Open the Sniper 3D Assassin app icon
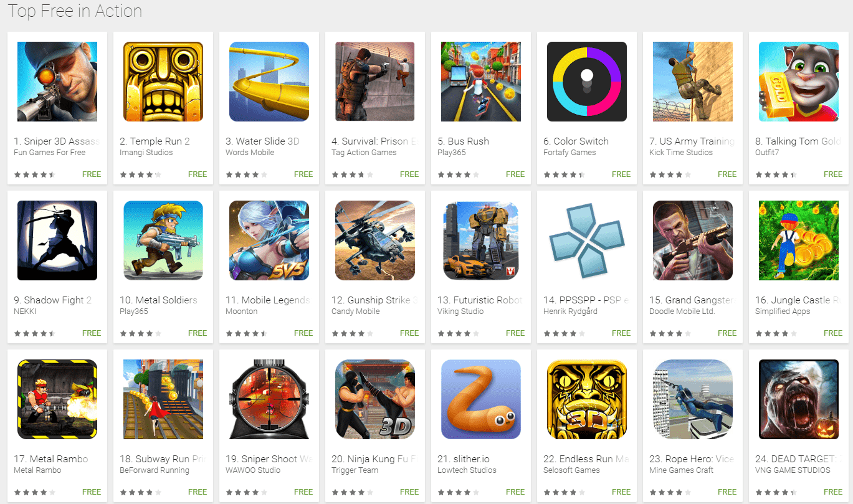853x504 pixels. pos(57,82)
